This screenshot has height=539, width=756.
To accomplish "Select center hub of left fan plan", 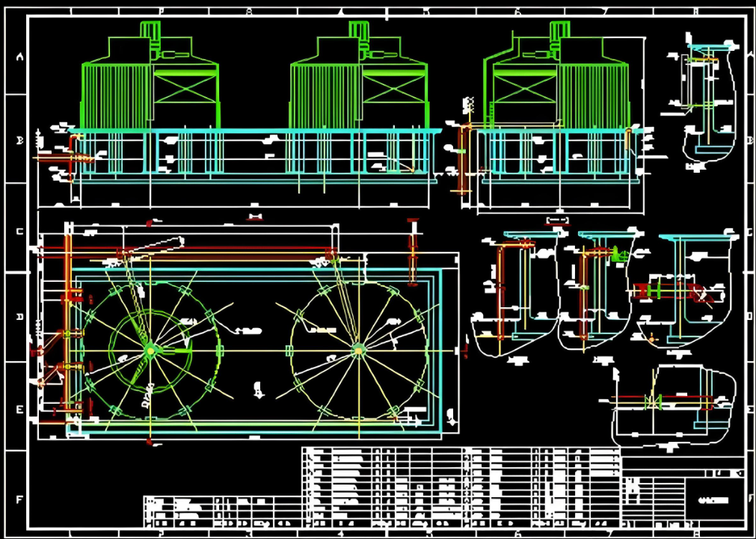I will [x=150, y=349].
